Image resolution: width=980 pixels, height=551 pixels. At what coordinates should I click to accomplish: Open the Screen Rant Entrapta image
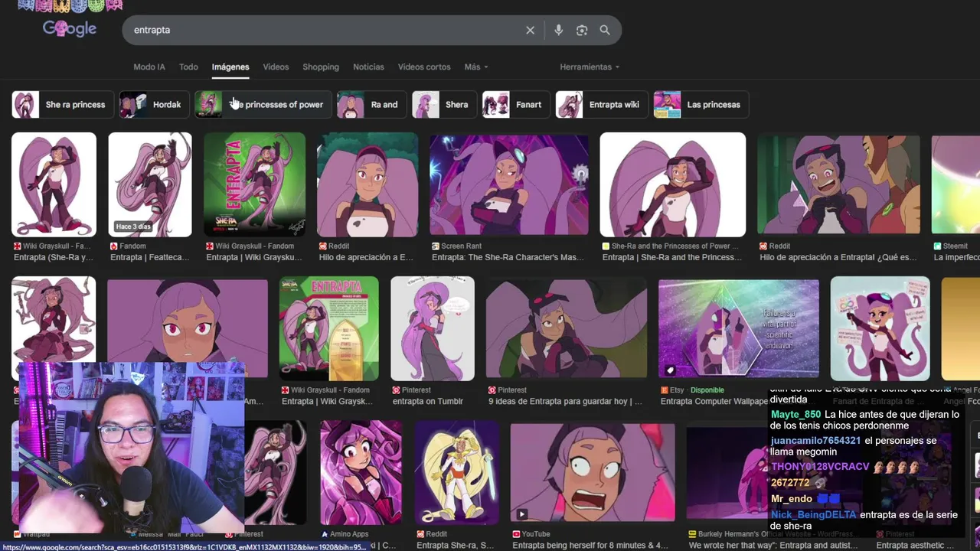pos(509,184)
